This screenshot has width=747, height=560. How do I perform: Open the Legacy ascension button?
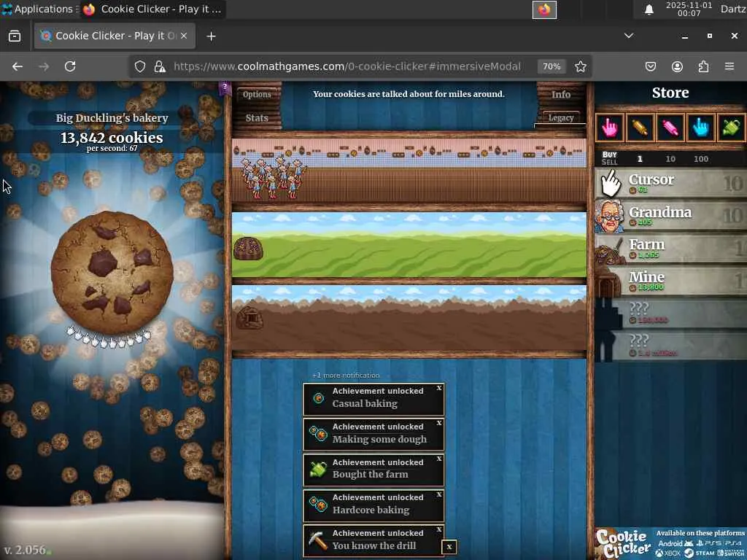coord(561,117)
